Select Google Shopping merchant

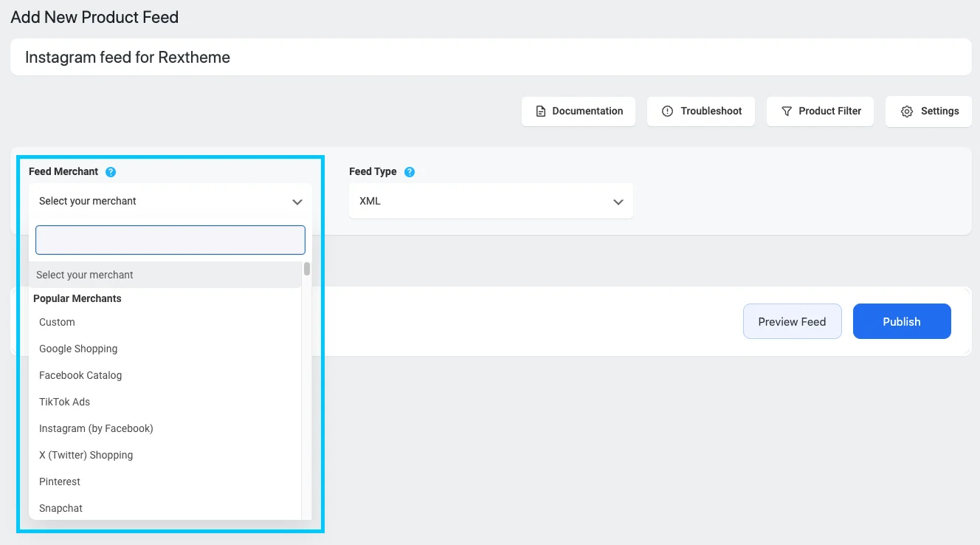point(165,349)
